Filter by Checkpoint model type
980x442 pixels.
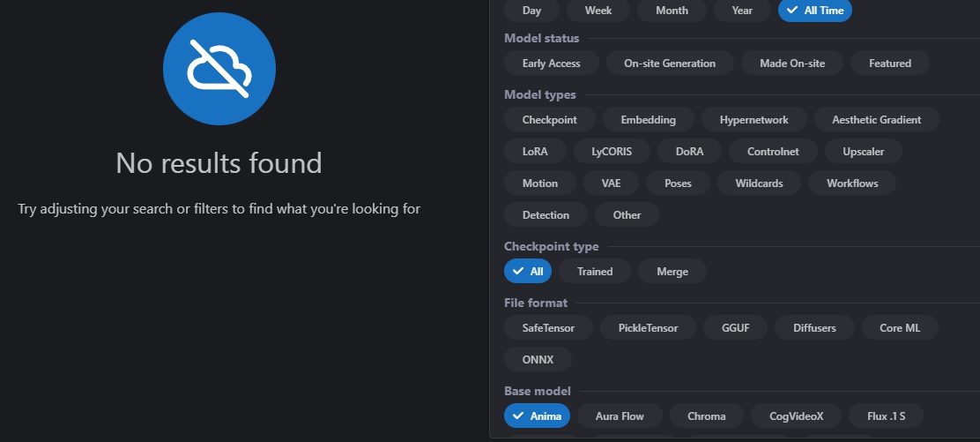tap(549, 120)
